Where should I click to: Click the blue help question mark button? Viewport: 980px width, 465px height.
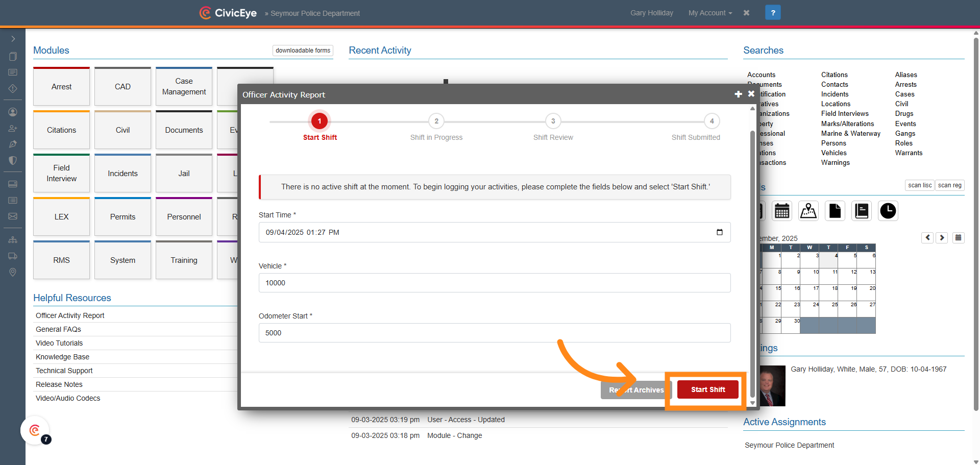[x=773, y=13]
